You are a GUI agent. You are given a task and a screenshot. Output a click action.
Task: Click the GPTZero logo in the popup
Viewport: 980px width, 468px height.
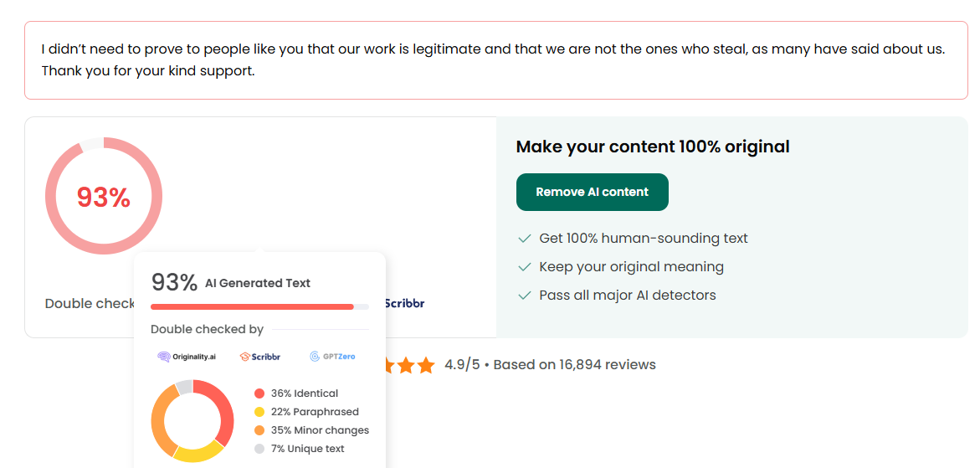332,357
